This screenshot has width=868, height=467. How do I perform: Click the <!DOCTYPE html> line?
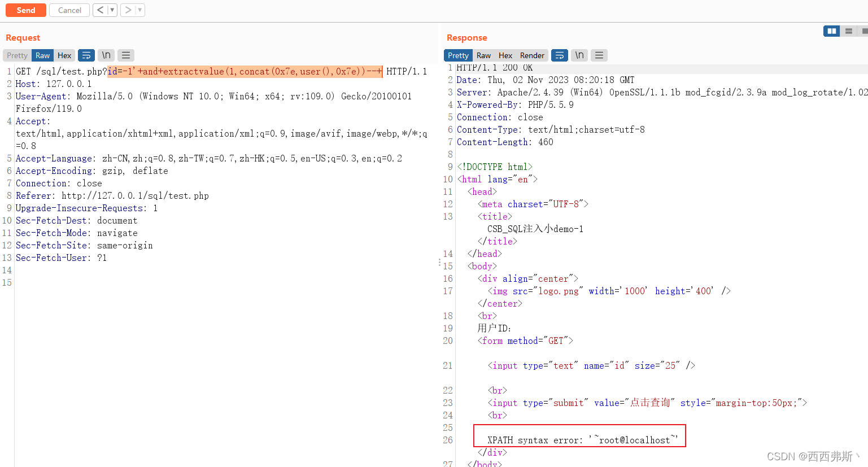click(x=495, y=167)
